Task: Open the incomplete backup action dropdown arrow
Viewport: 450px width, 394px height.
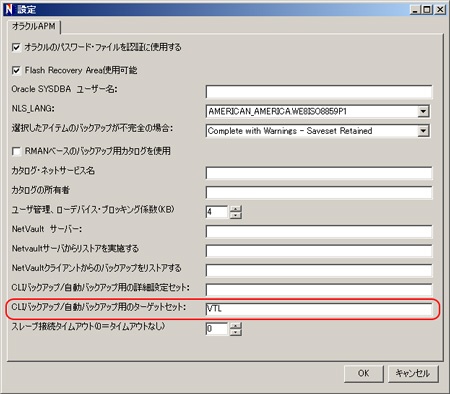Action: point(423,131)
